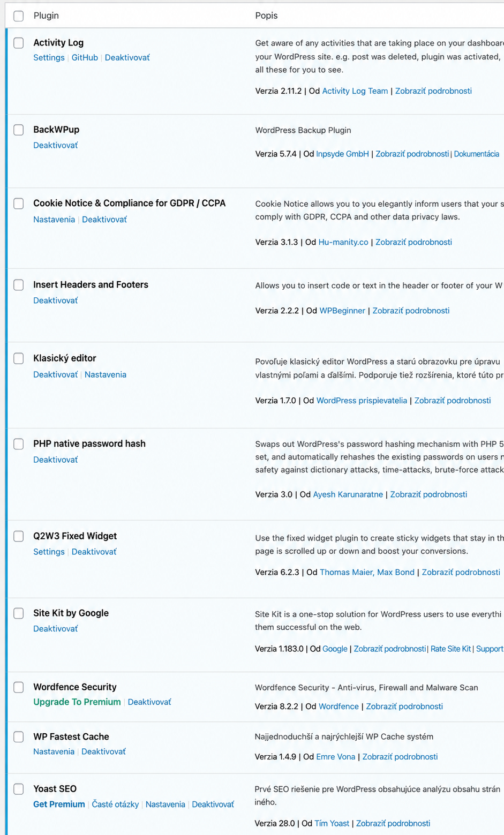Open Nastavenia for Klasický editor
The width and height of the screenshot is (504, 835).
tap(106, 374)
